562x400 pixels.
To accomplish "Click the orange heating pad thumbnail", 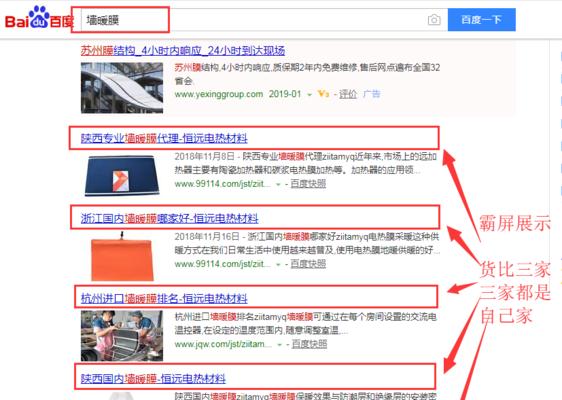I will coord(122,256).
